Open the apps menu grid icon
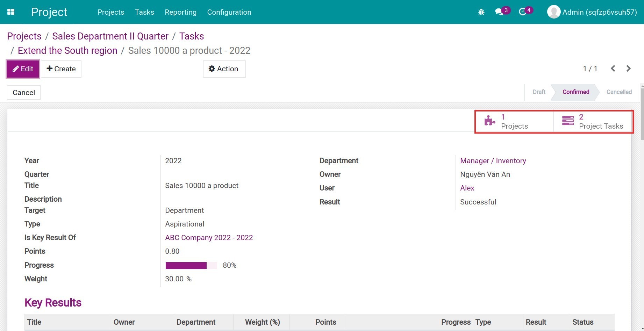644x331 pixels. (10, 12)
